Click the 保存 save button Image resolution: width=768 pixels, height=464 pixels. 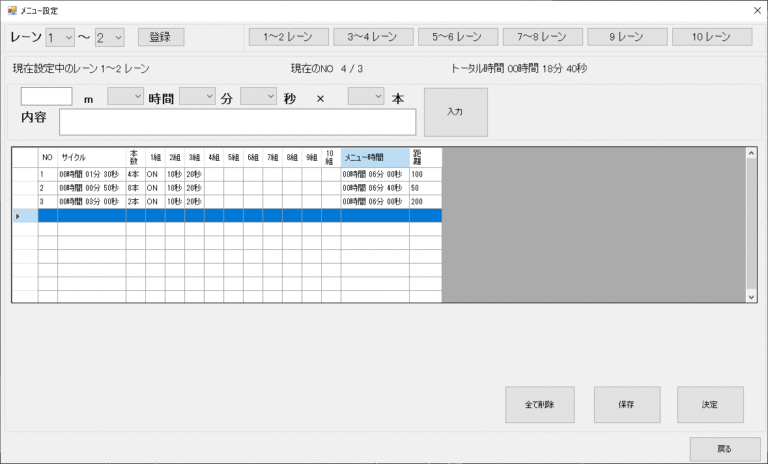click(627, 405)
